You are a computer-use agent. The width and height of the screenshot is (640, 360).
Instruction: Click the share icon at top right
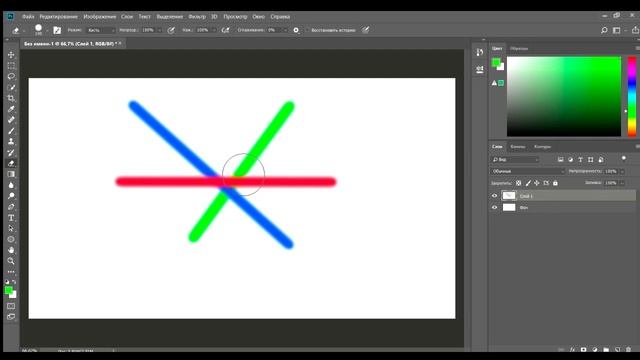[x=635, y=30]
